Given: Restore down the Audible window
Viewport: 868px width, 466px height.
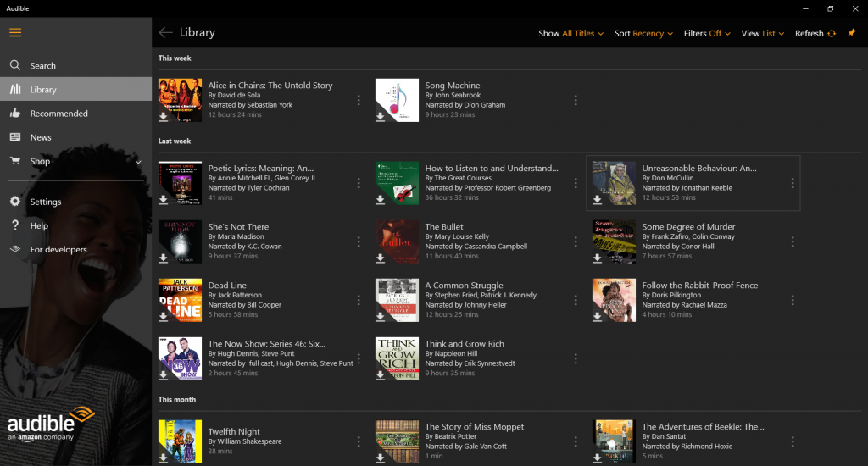Looking at the screenshot, I should (831, 8).
